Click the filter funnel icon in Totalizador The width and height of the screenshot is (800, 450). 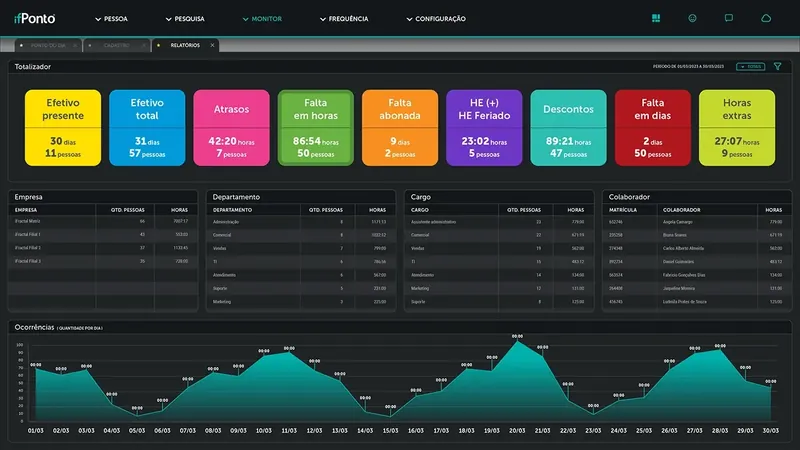(x=778, y=66)
